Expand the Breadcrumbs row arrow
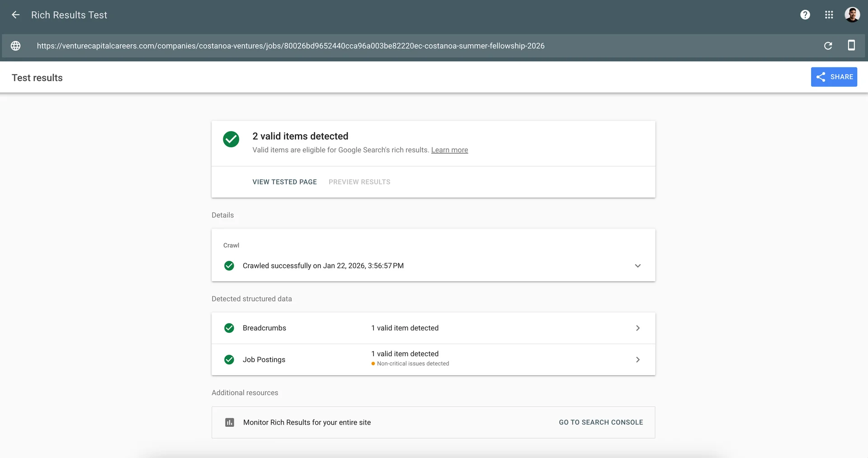 pyautogui.click(x=637, y=328)
